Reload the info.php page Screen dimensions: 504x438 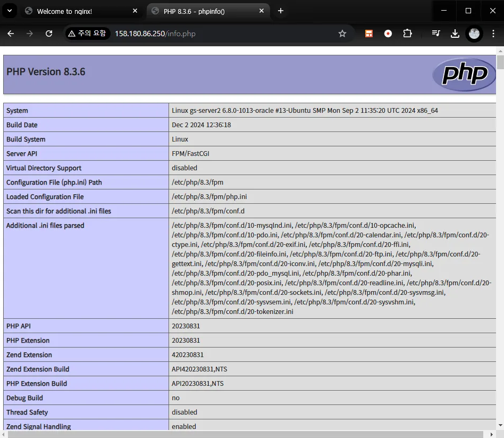click(x=49, y=34)
